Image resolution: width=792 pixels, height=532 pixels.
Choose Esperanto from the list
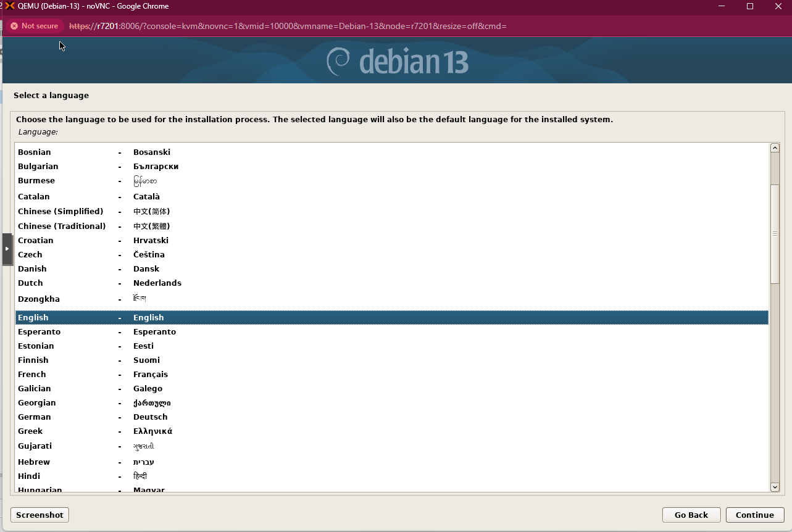[x=39, y=332]
